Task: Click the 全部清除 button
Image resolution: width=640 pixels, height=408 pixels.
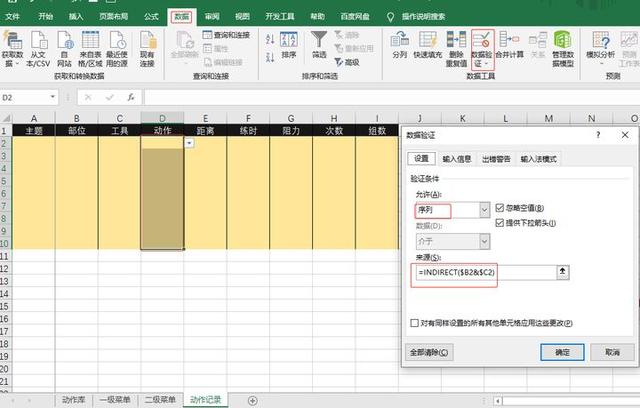Action: (x=430, y=352)
